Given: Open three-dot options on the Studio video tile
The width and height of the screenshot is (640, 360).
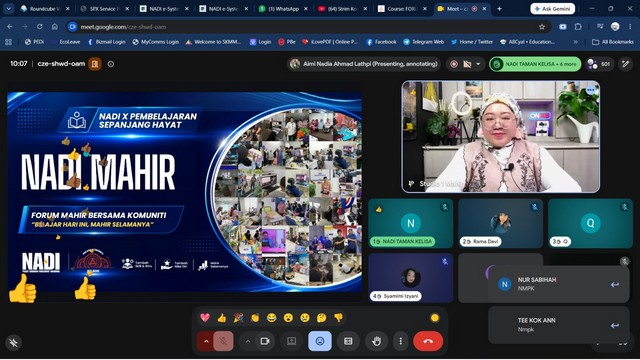Looking at the screenshot, I should click(x=590, y=90).
